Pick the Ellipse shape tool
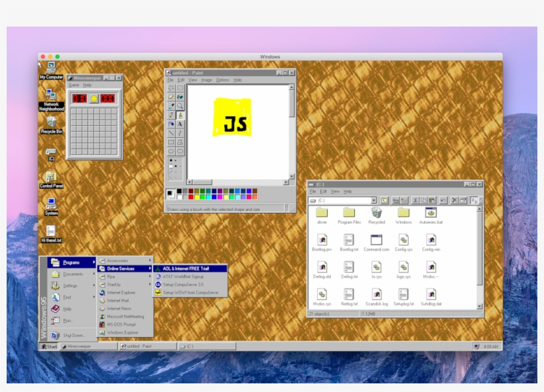544x392 pixels. pyautogui.click(x=171, y=151)
